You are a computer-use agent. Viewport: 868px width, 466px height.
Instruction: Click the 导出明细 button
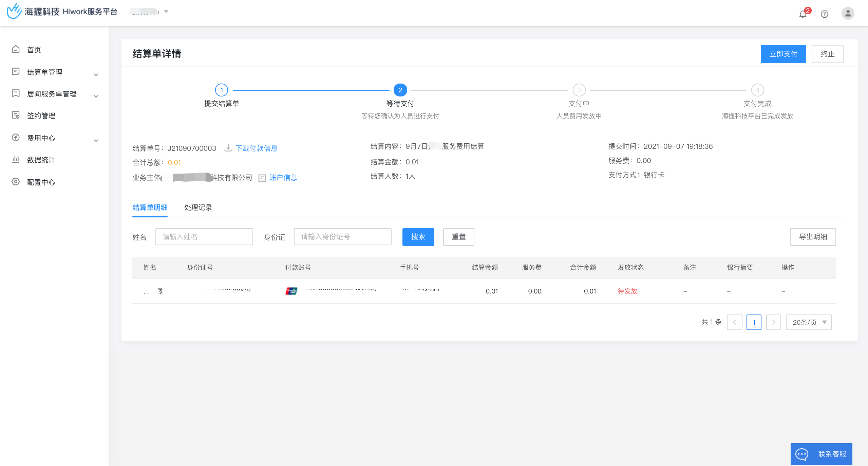[x=813, y=237]
